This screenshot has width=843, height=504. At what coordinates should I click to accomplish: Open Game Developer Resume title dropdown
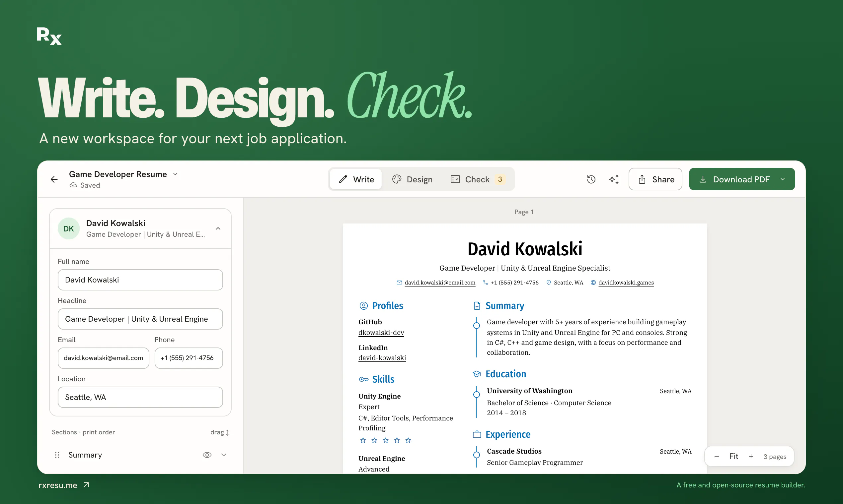(x=175, y=174)
